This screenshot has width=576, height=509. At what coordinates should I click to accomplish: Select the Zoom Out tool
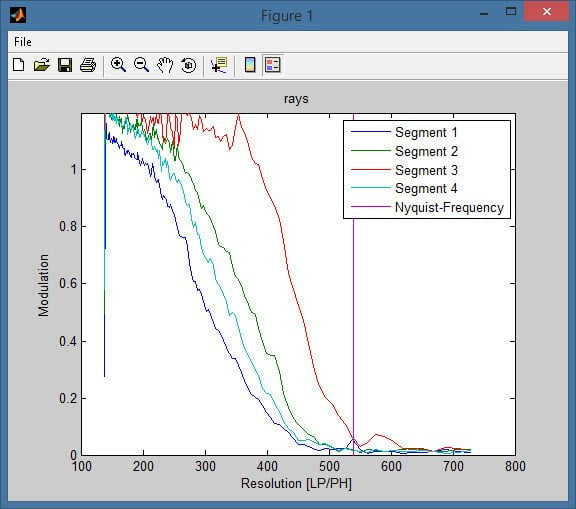click(141, 65)
